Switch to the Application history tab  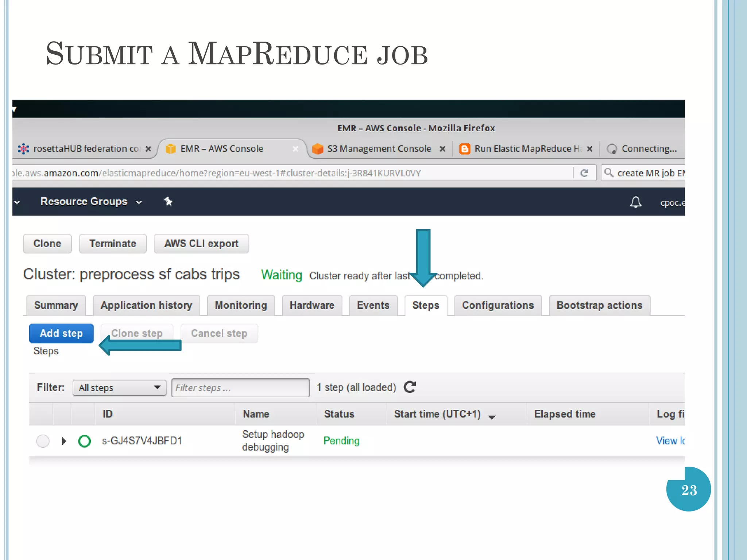(x=146, y=305)
